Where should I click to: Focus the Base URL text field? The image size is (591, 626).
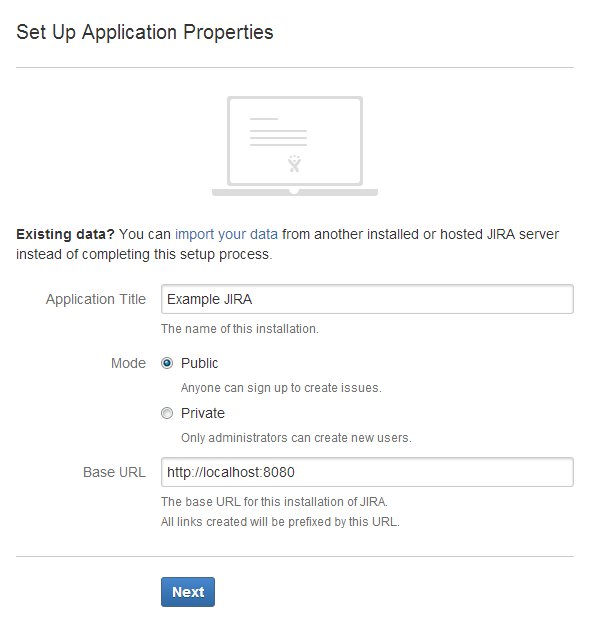point(367,472)
